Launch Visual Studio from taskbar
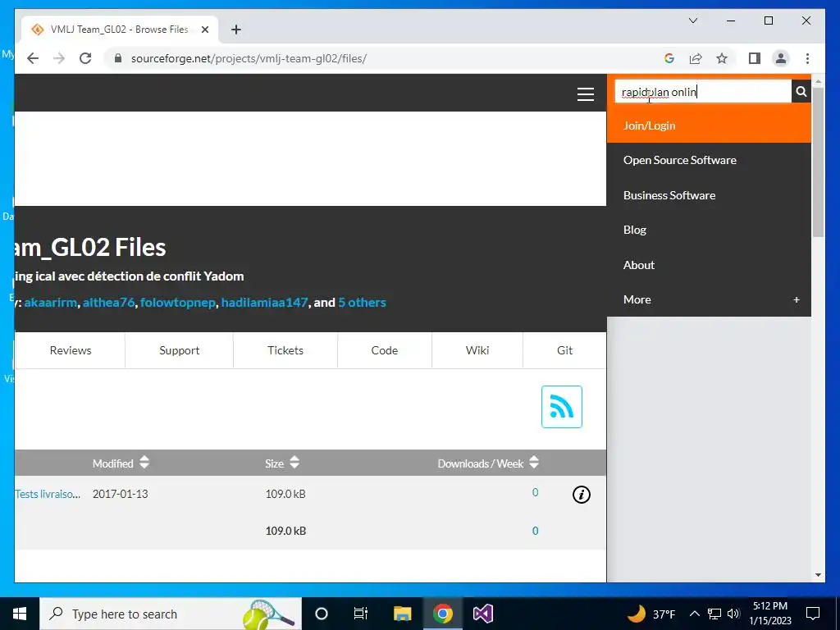Screen dimensions: 840x630 coord(482,614)
